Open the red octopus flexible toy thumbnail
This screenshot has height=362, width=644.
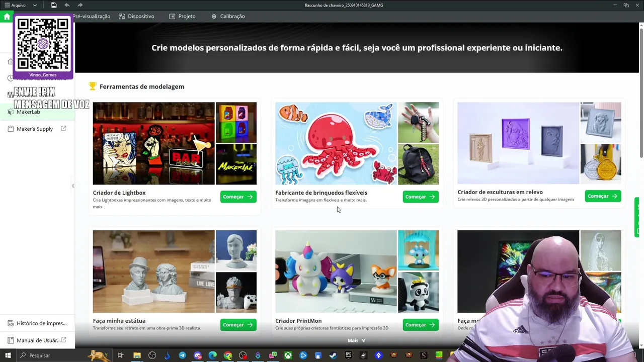[x=336, y=143]
